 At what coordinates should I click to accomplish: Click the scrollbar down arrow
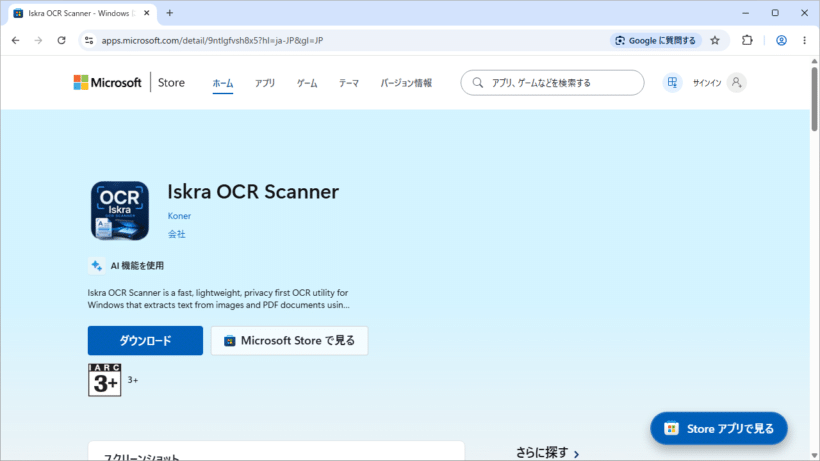click(814, 456)
